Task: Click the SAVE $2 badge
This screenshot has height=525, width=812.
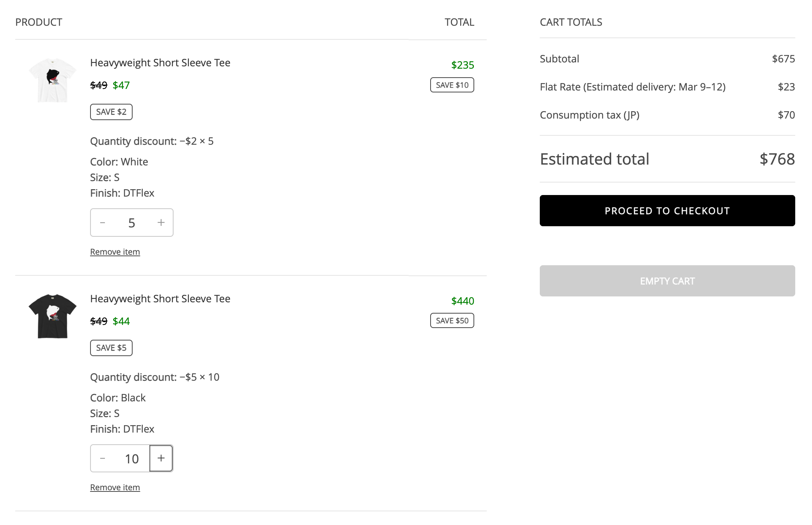Action: 111,112
